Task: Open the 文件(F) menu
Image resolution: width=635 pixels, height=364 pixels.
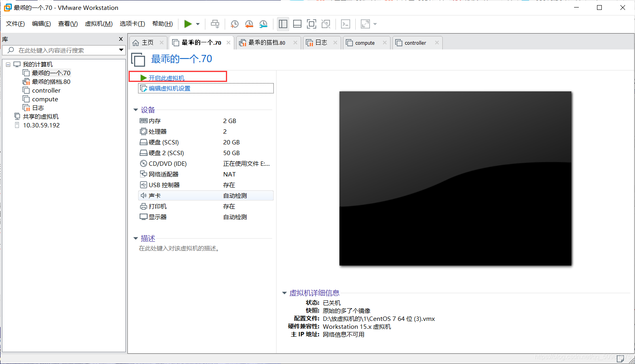Action: coord(15,24)
